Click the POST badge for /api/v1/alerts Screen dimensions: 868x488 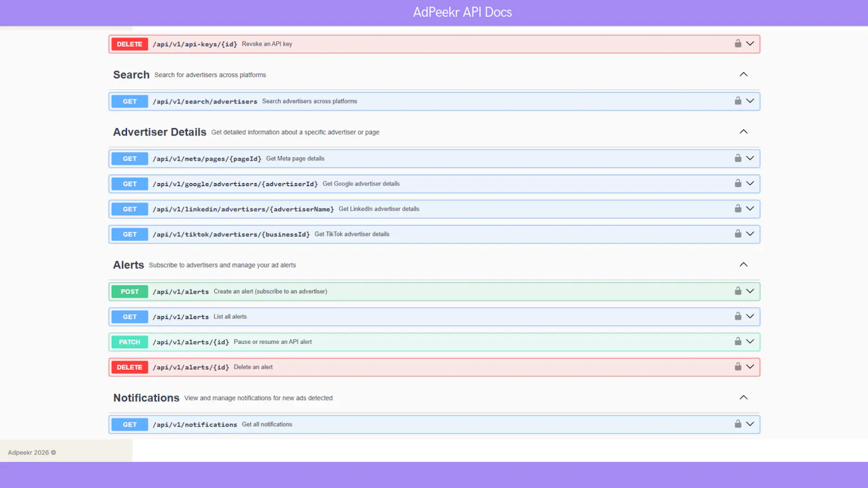(130, 292)
